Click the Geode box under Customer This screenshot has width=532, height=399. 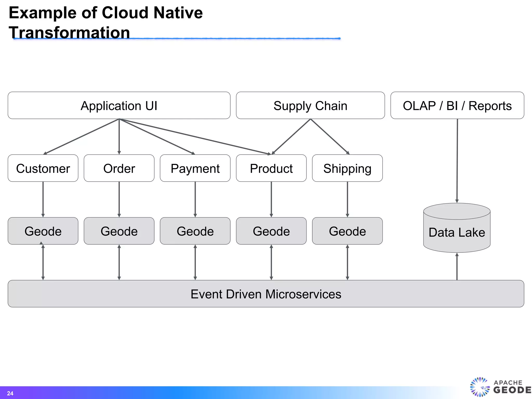(x=43, y=231)
